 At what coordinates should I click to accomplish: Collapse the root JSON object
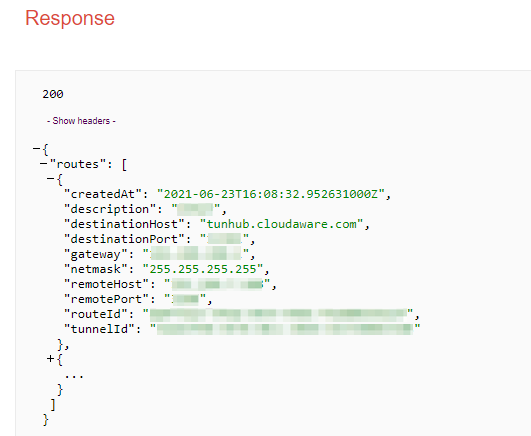(x=37, y=148)
